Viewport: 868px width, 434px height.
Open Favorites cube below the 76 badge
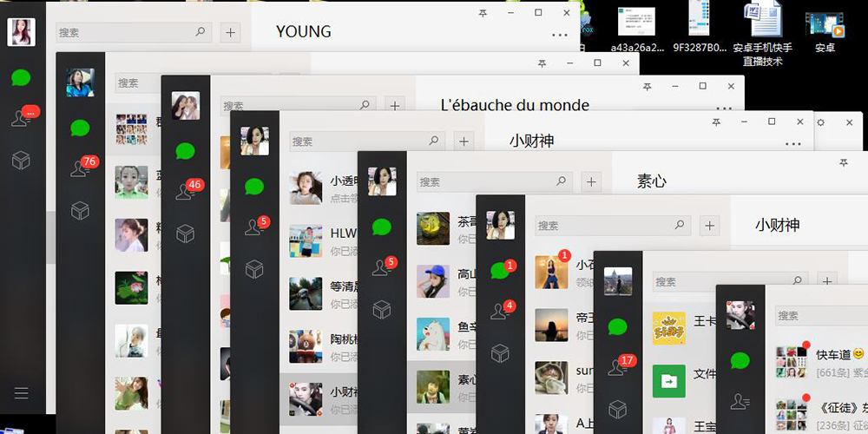point(80,210)
